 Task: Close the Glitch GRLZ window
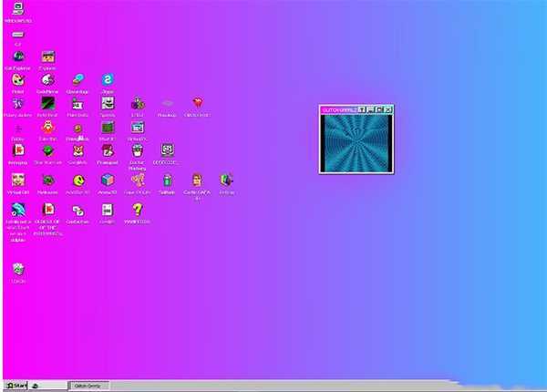[x=388, y=110]
